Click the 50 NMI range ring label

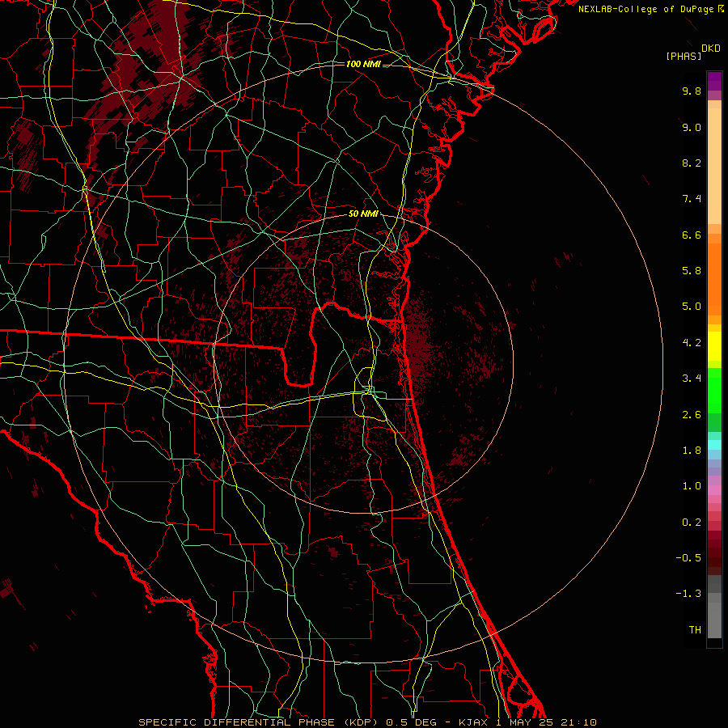click(363, 214)
